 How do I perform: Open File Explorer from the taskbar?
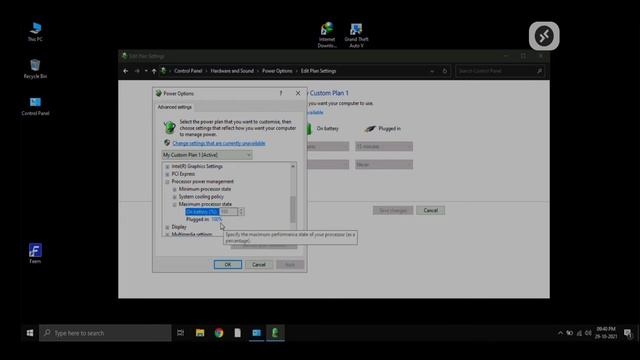pyautogui.click(x=200, y=333)
